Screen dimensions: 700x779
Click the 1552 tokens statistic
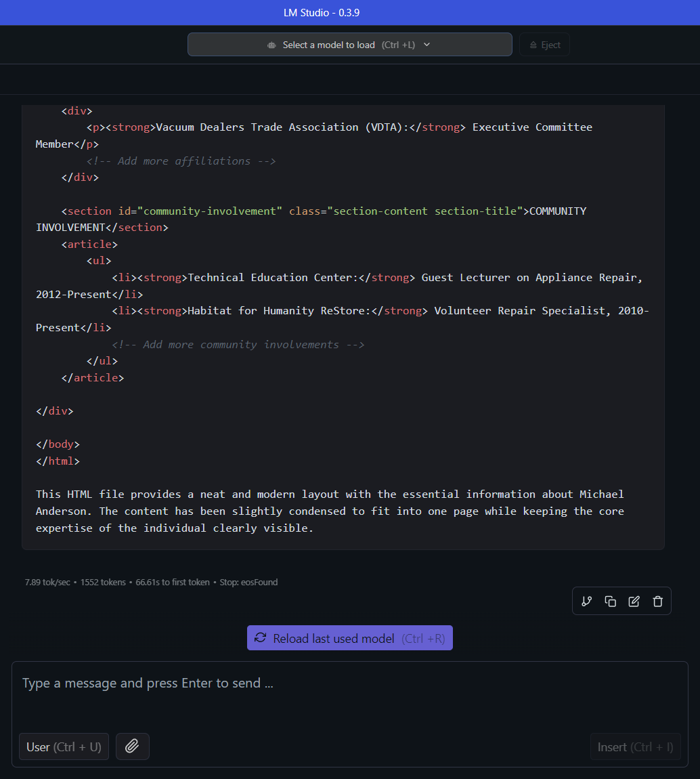pyautogui.click(x=103, y=582)
